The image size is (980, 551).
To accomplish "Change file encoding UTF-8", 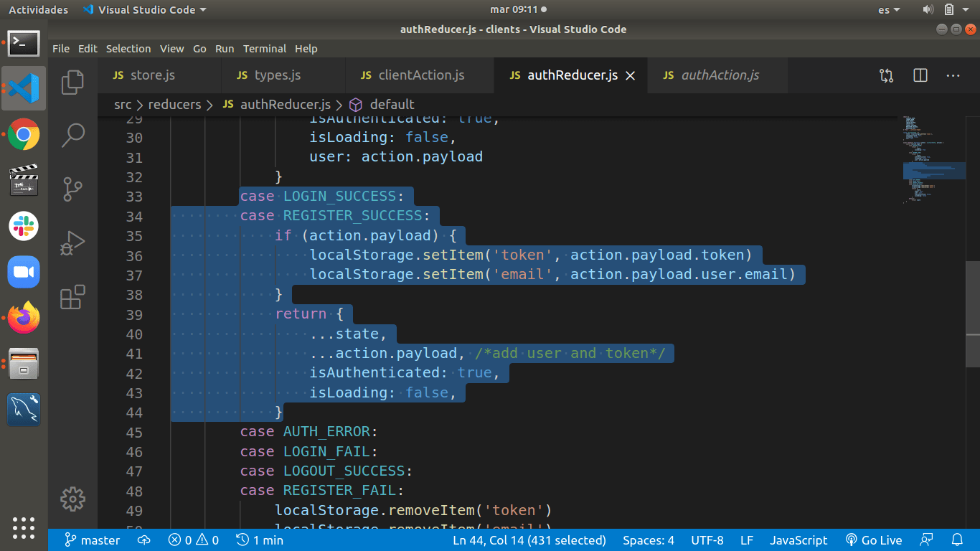I will [707, 540].
